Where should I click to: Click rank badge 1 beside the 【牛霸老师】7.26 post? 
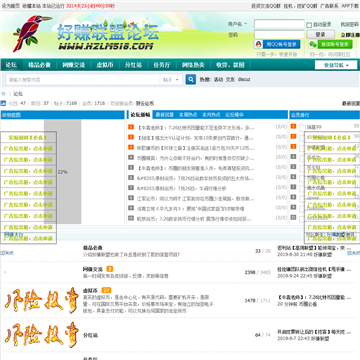(131, 127)
